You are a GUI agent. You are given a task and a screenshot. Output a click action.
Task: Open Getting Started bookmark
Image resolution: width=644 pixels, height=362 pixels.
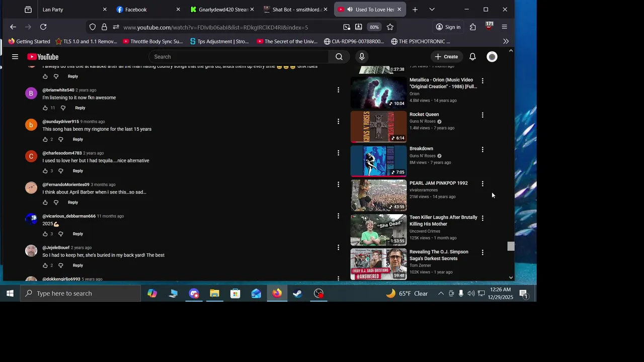(29, 41)
